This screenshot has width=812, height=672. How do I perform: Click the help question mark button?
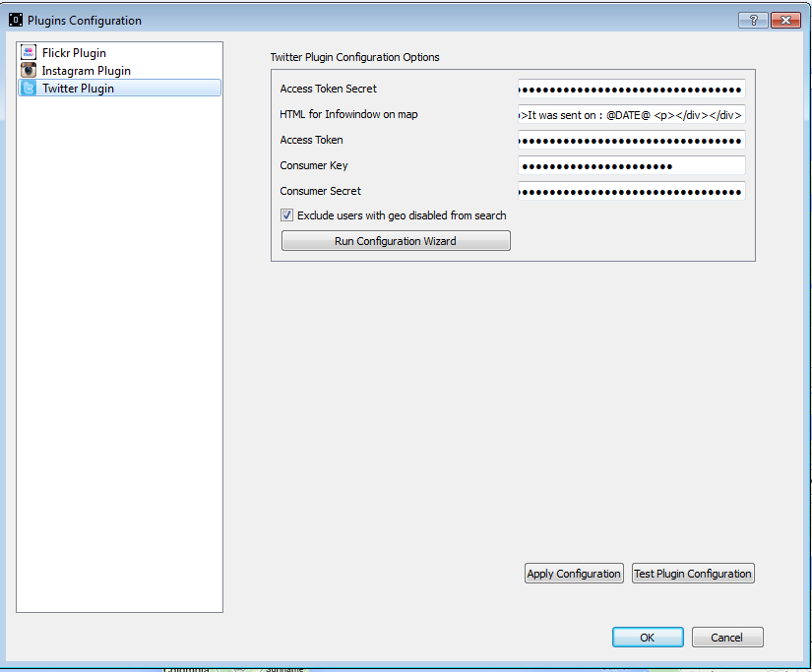pyautogui.click(x=753, y=21)
